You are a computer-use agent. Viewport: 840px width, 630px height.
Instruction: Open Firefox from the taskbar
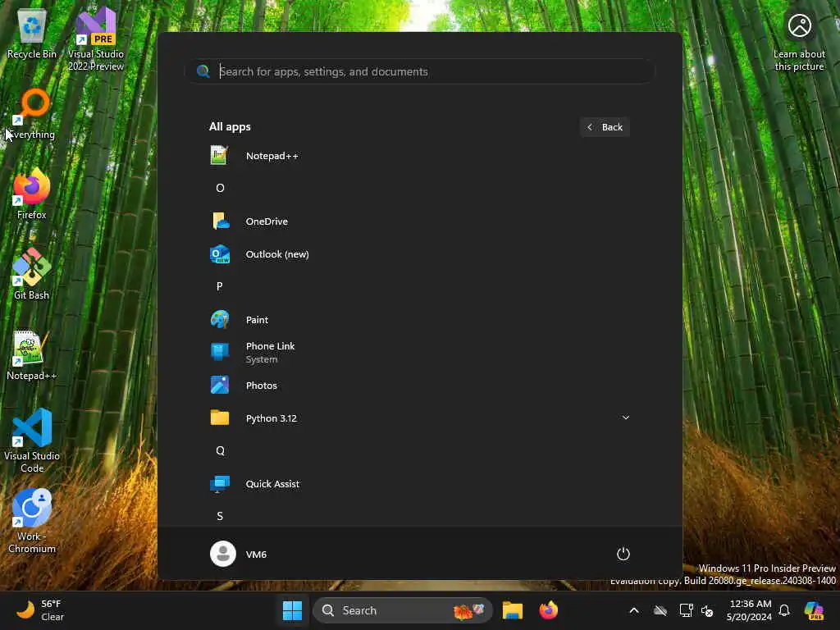coord(549,610)
